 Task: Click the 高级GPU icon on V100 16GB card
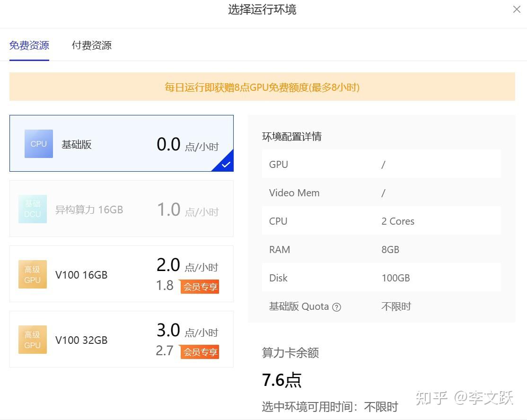tap(32, 274)
